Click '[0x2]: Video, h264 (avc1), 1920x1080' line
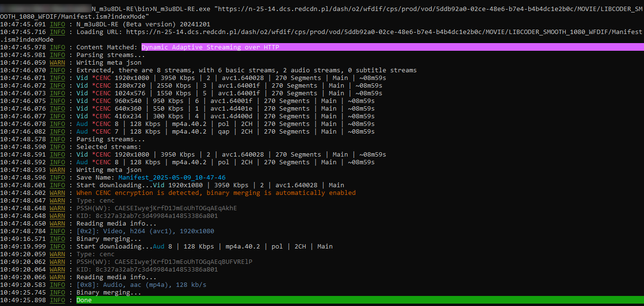 (145, 231)
